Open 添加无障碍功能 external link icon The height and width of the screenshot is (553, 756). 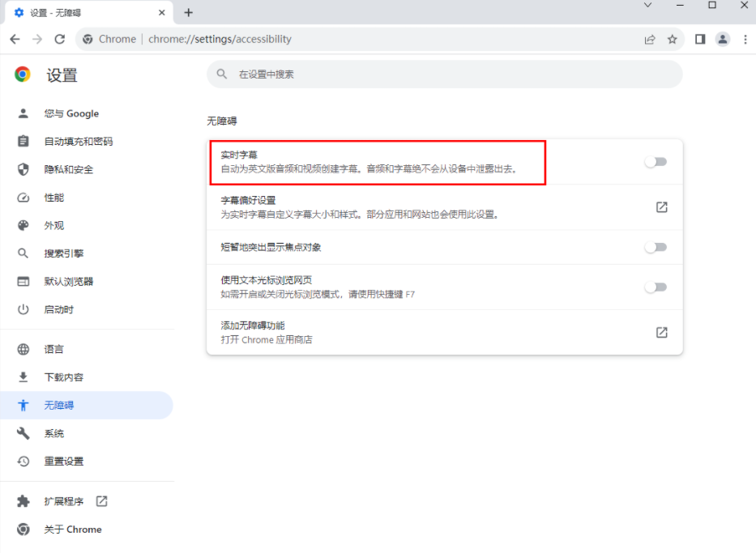pyautogui.click(x=661, y=333)
